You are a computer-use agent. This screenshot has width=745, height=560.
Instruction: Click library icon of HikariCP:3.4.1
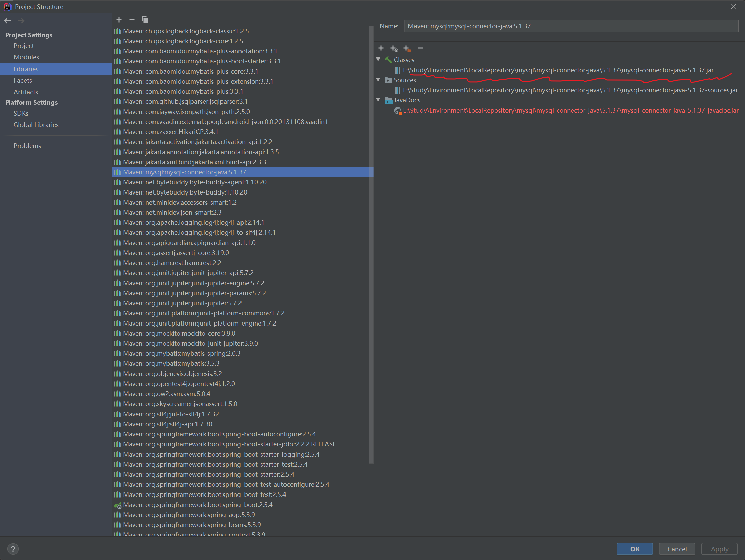click(118, 132)
